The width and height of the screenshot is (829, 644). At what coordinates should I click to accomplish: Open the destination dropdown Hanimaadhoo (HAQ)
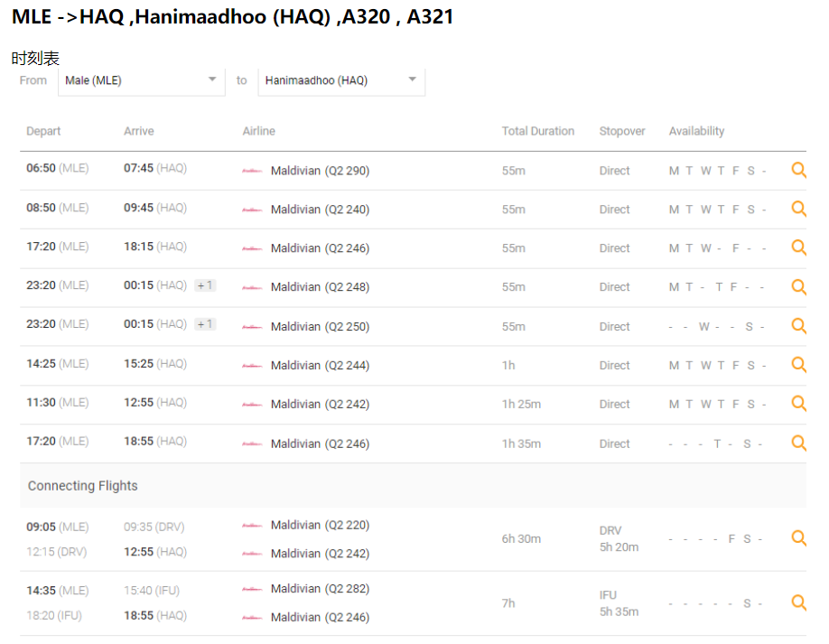pos(340,80)
